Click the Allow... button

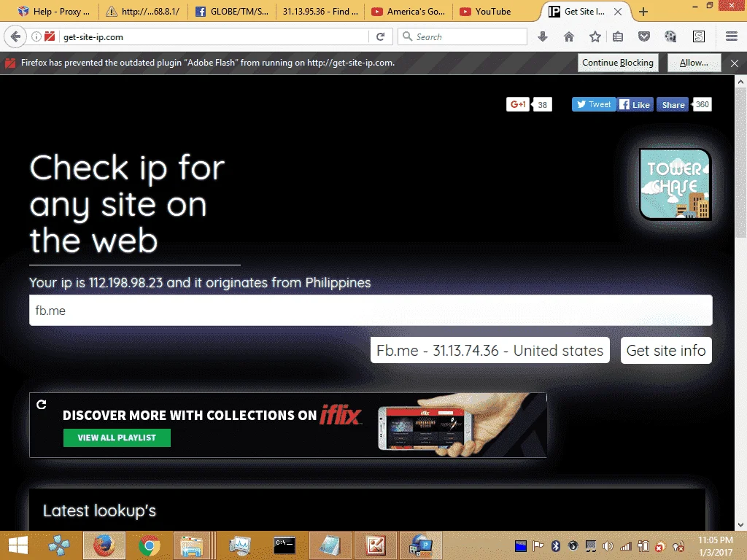pyautogui.click(x=694, y=63)
